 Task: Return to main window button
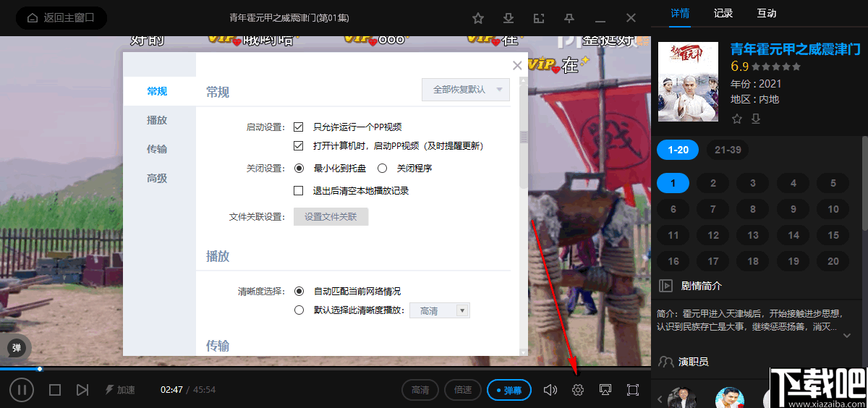(61, 18)
